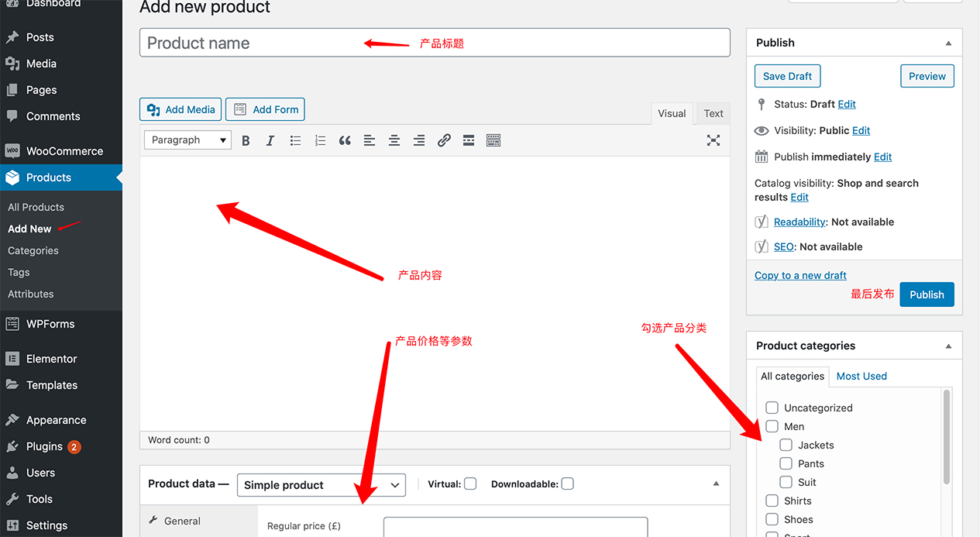
Task: Insert a link with chain icon
Action: click(444, 140)
